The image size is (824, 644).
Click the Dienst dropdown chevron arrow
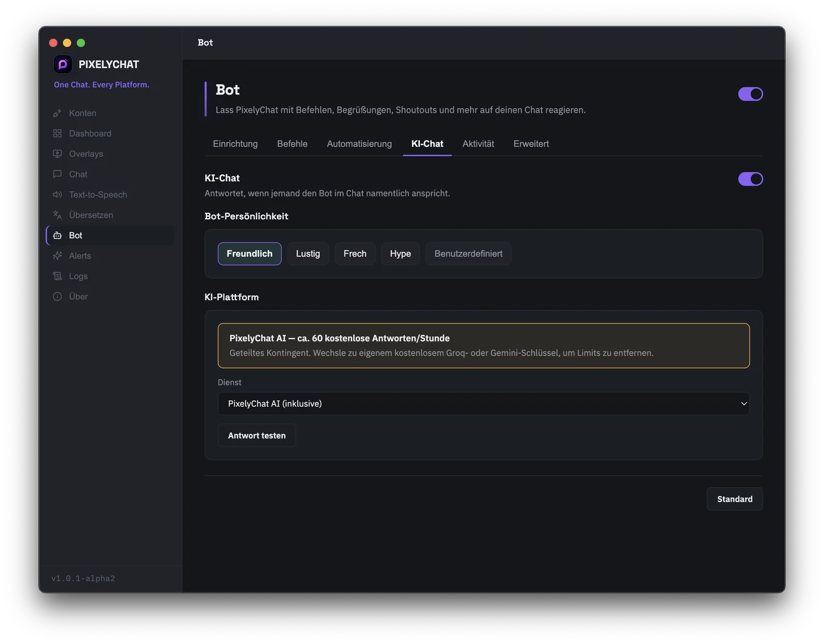(x=744, y=404)
